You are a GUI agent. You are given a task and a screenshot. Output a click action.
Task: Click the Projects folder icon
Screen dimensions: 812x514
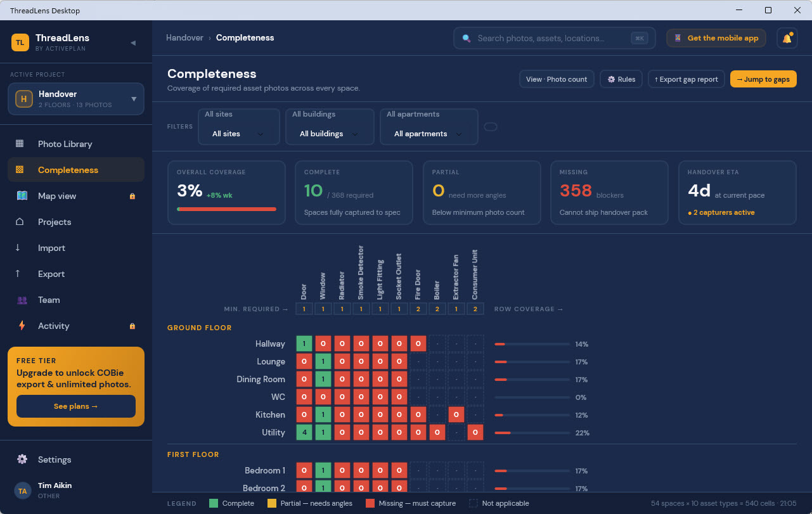(20, 222)
